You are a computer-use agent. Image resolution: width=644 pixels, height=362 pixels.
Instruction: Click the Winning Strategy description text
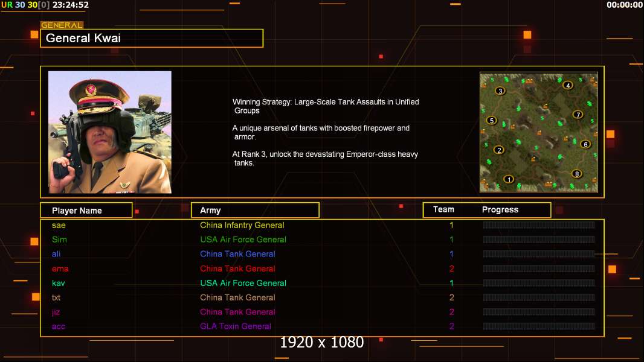(x=326, y=106)
